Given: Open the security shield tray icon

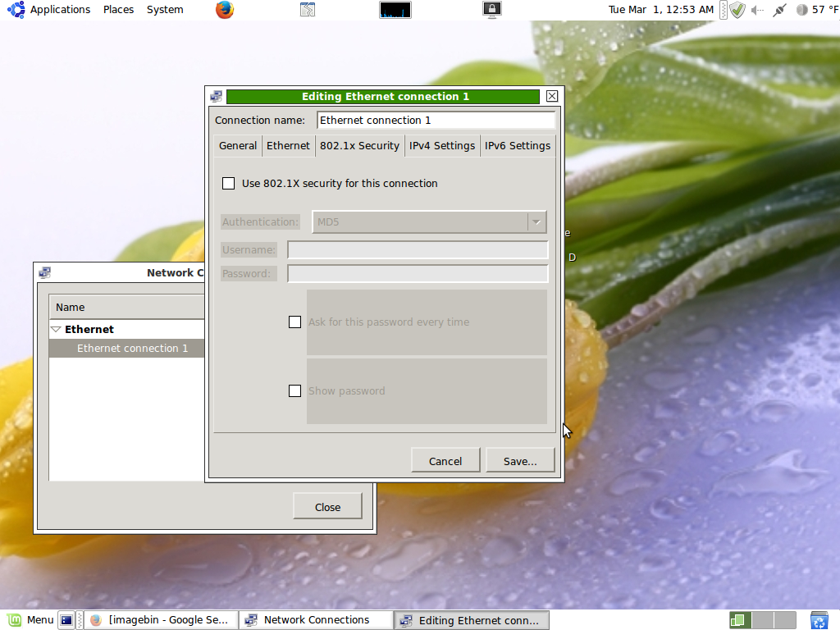Looking at the screenshot, I should (x=737, y=10).
